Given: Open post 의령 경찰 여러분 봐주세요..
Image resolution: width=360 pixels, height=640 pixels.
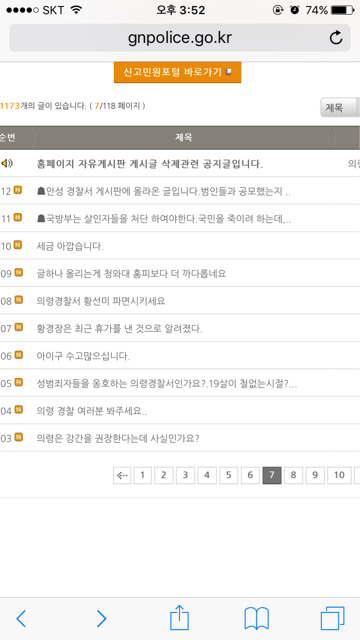Looking at the screenshot, I should coord(91,411).
